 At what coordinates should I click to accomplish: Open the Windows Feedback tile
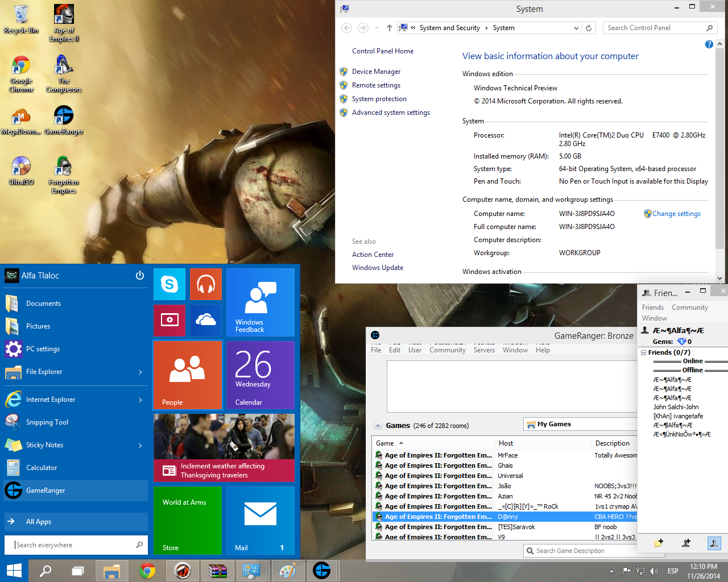click(x=260, y=302)
